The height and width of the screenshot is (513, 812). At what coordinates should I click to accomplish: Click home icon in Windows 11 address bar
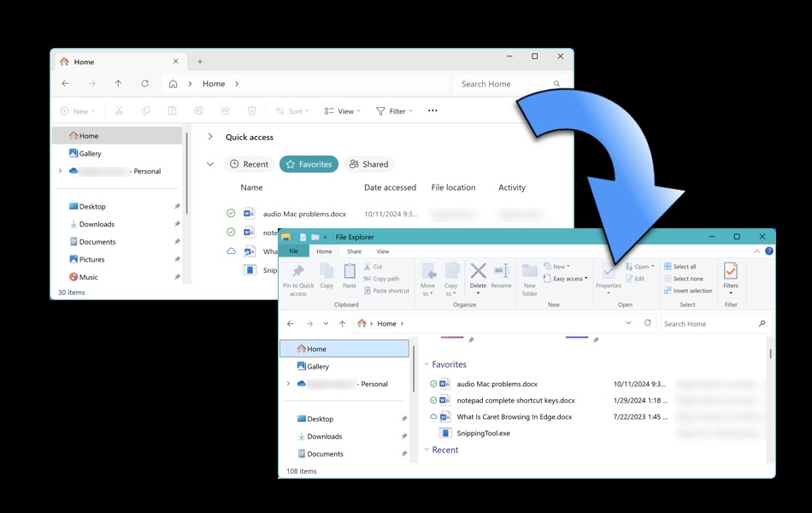pyautogui.click(x=173, y=84)
